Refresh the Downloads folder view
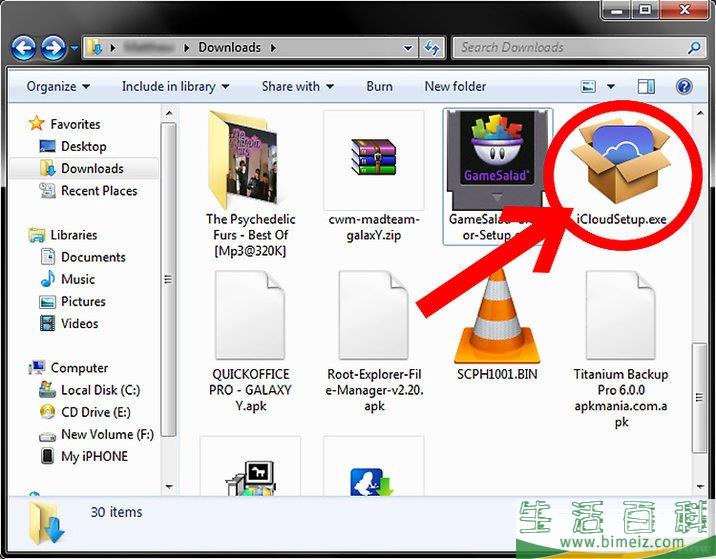716x559 pixels. point(432,47)
